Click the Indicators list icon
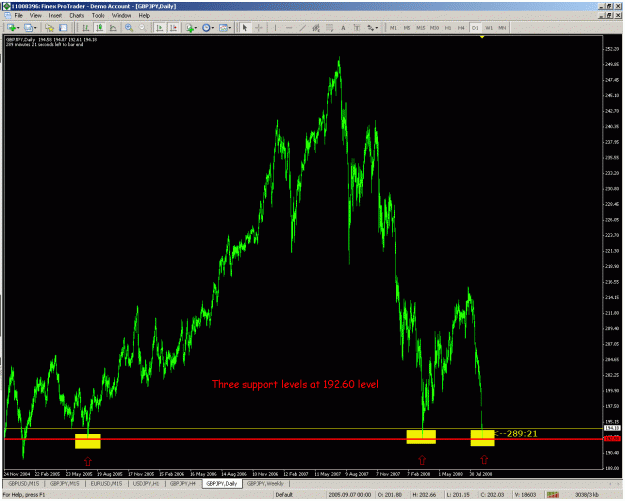Image resolution: width=625 pixels, height=501 pixels. [x=190, y=28]
